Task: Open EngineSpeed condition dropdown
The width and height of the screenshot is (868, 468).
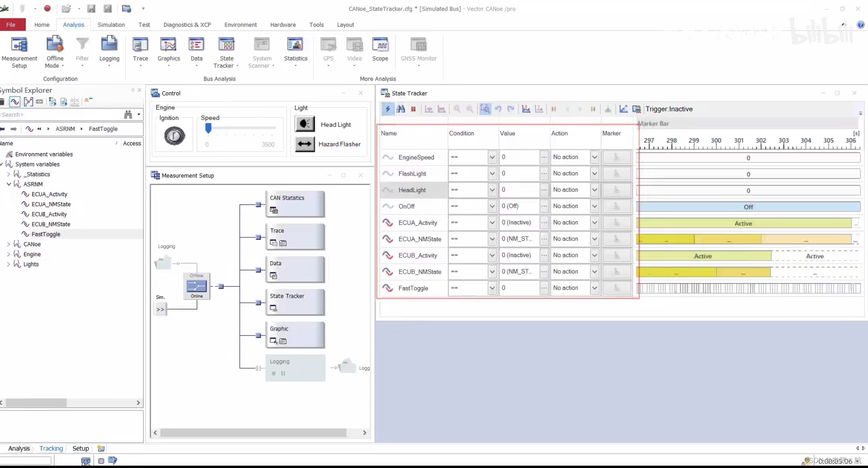Action: 492,157
